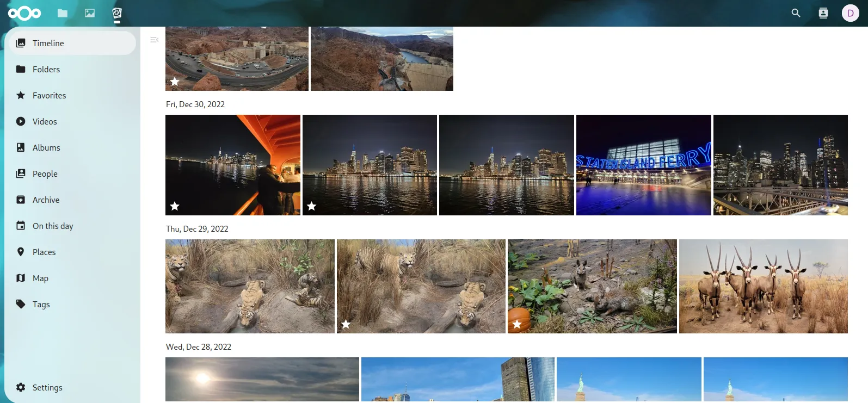Go to Favorites in sidebar
This screenshot has height=403, width=868.
coord(49,95)
